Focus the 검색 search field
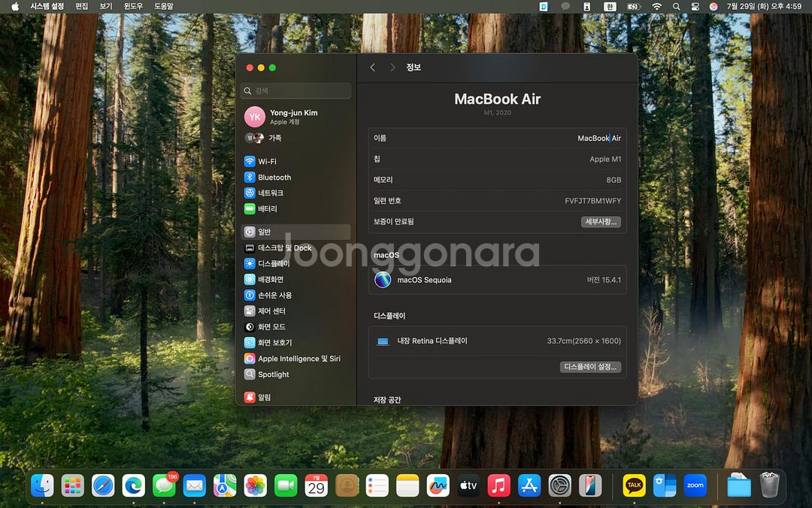The width and height of the screenshot is (812, 508). [x=295, y=91]
